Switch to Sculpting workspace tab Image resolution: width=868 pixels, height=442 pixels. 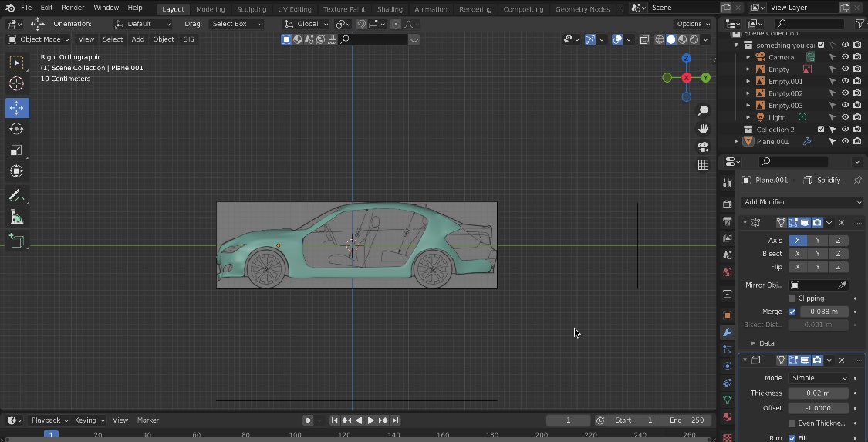click(252, 8)
